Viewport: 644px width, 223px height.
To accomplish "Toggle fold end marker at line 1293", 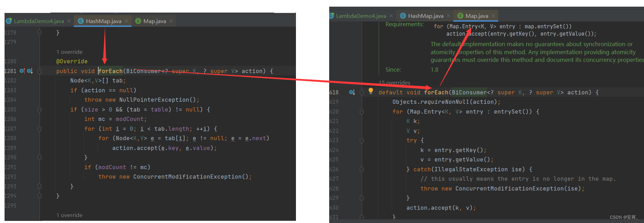I will pos(40,186).
